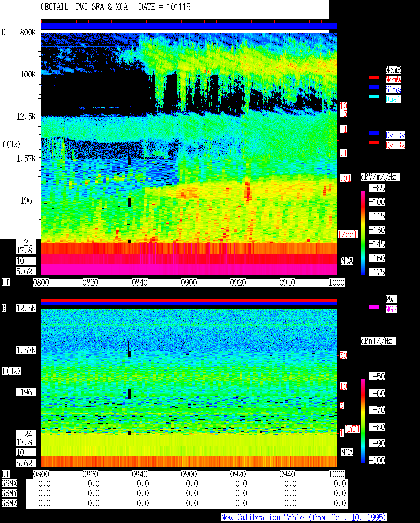Click the 0920 tick under the E panel
The height and width of the screenshot is (523, 420).
click(x=238, y=283)
